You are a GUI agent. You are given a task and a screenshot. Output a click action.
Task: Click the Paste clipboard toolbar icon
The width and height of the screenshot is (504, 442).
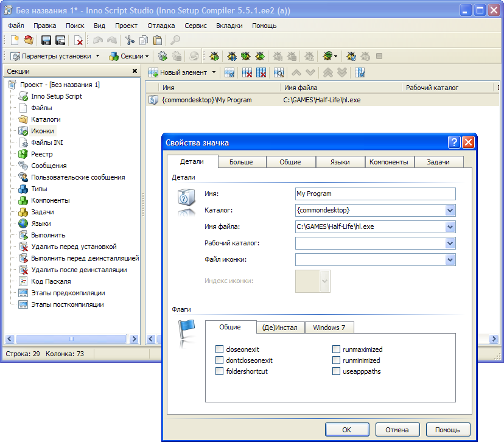click(x=158, y=40)
